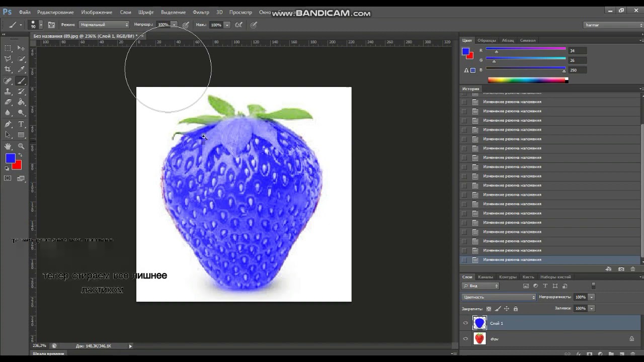Toggle lock all for layer
This screenshot has width=644, height=362.
515,309
